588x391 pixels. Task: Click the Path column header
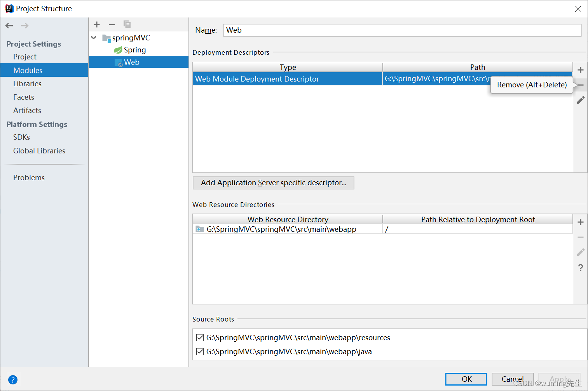pos(478,67)
